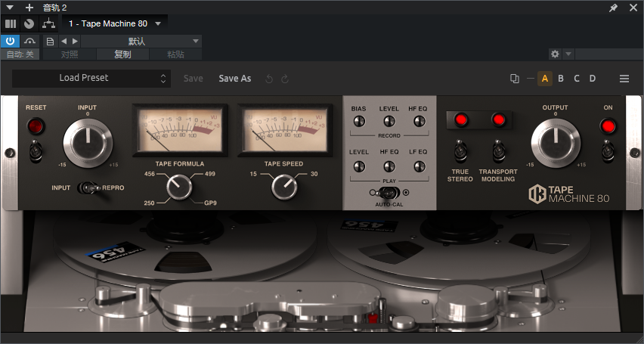
Task: Open the 默认 preset dropdown
Action: pos(141,41)
